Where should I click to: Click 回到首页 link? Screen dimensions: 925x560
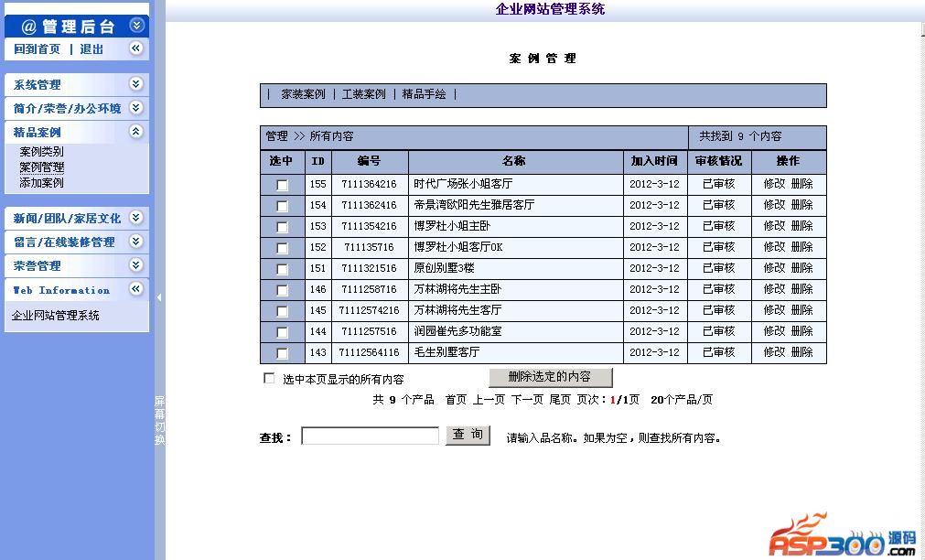37,49
